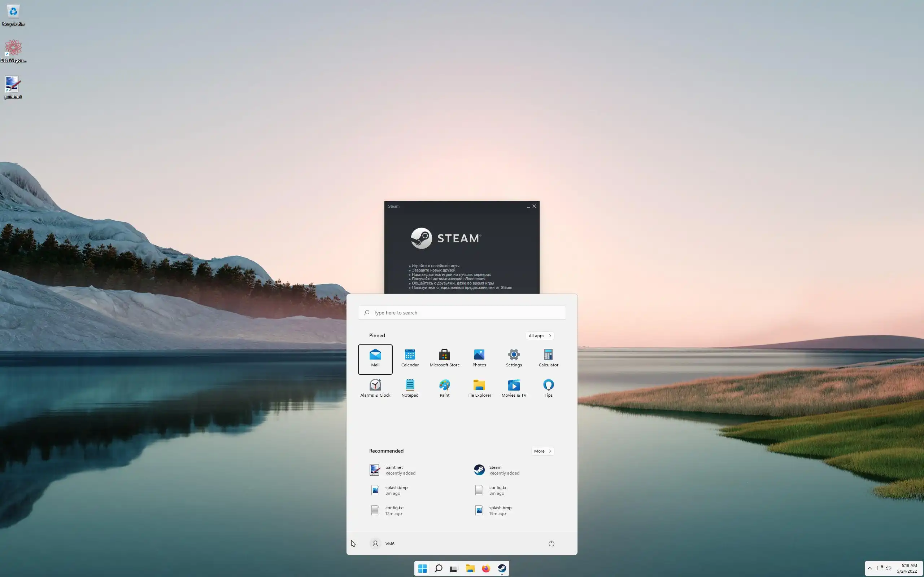Launch the Paint app
This screenshot has height=577, width=924.
[444, 388]
